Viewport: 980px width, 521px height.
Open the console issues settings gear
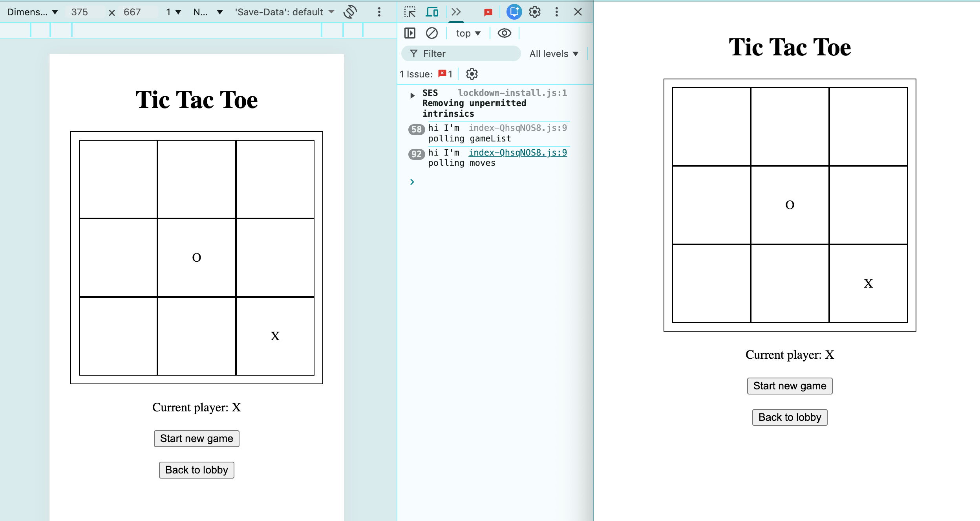point(472,74)
